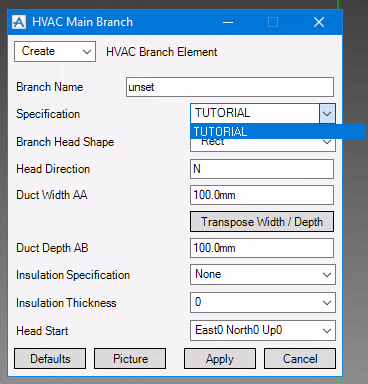Image resolution: width=368 pixels, height=384 pixels.
Task: Expand the Head Start position dropdown
Action: click(x=263, y=330)
